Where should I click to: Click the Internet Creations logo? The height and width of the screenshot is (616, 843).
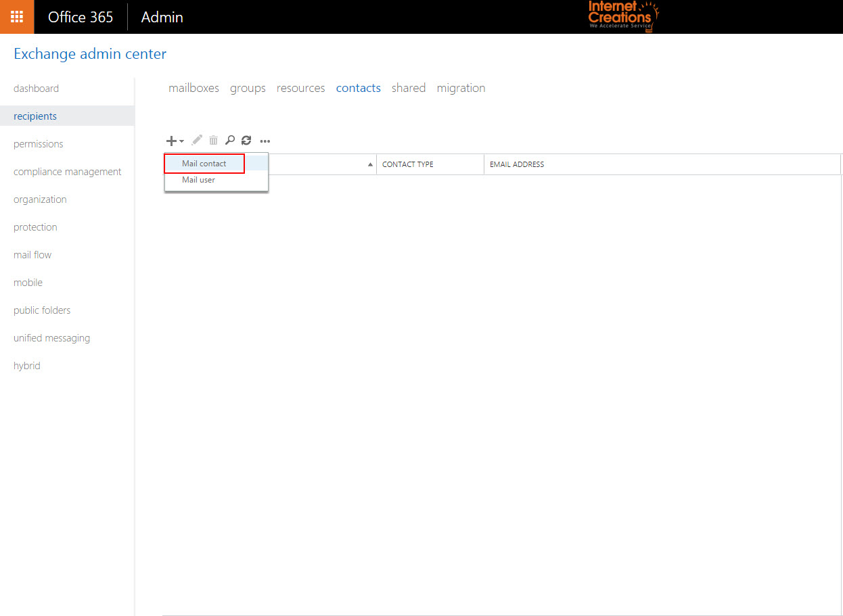(x=623, y=16)
